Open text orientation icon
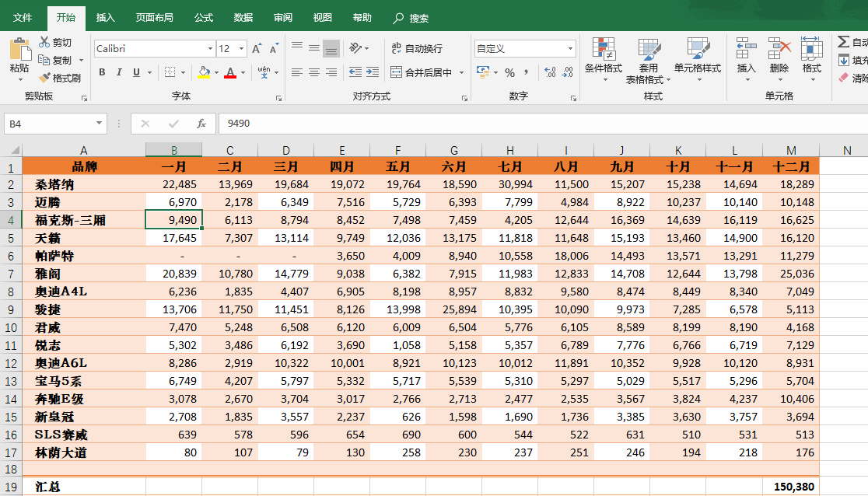The image size is (868, 496). [x=355, y=48]
